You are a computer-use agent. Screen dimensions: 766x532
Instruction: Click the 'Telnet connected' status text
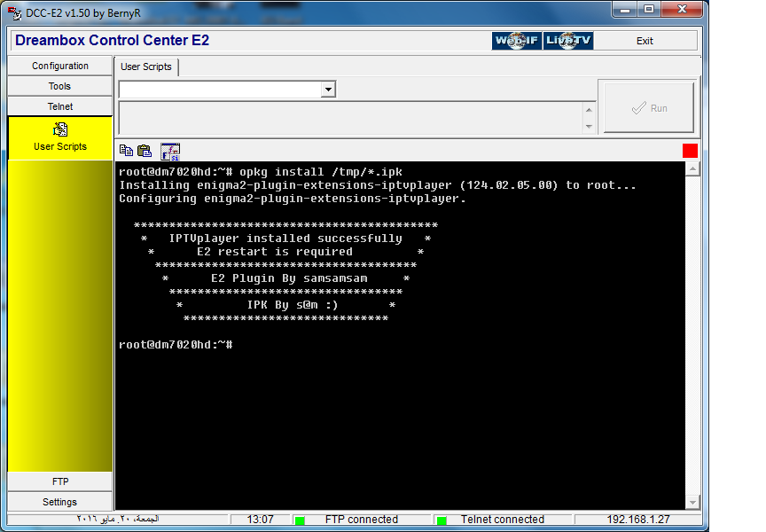[502, 520]
